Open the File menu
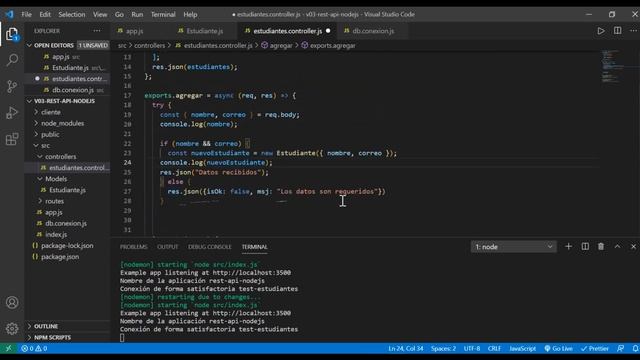The image size is (640, 360). click(27, 14)
